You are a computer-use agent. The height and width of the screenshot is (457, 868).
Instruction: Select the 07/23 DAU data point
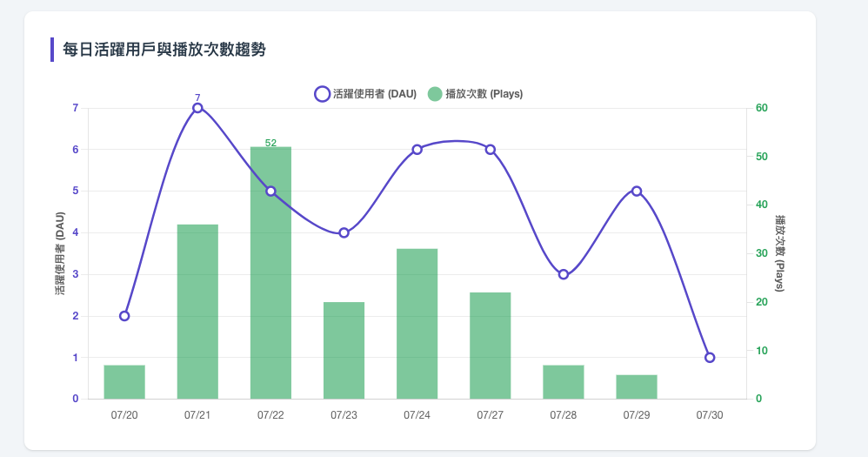tap(344, 233)
